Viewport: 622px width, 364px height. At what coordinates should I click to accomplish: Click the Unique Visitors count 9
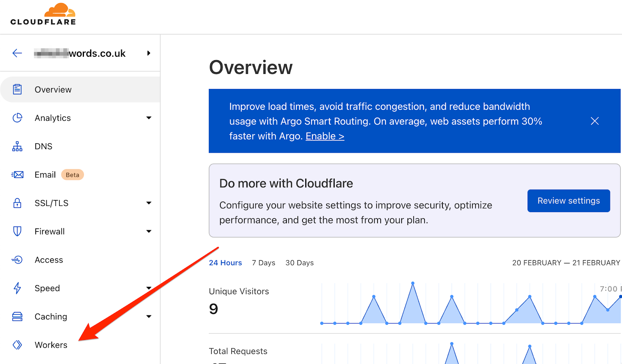(x=213, y=309)
